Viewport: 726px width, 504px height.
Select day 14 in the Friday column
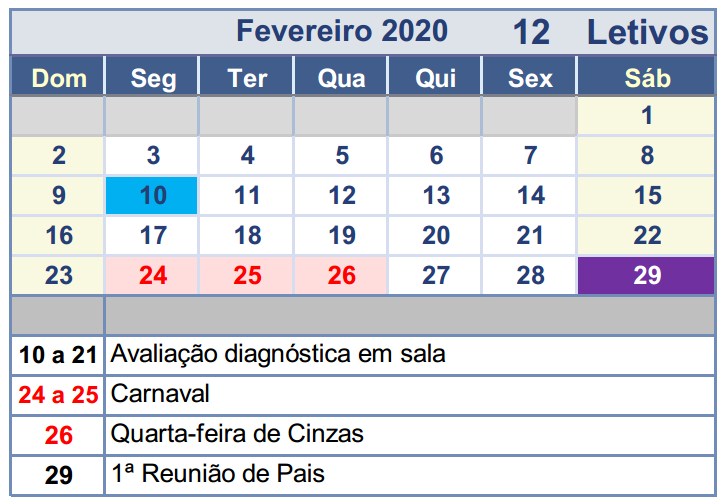click(x=530, y=195)
